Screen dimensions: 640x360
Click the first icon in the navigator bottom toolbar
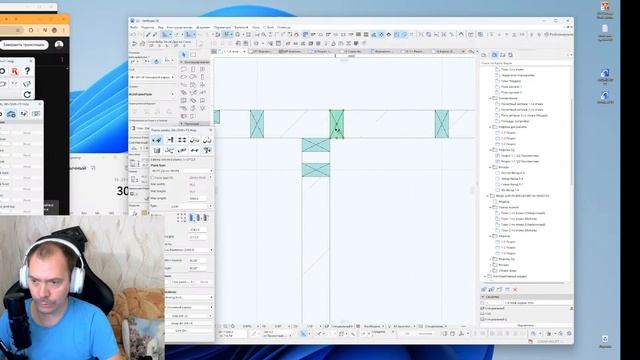[x=484, y=289]
